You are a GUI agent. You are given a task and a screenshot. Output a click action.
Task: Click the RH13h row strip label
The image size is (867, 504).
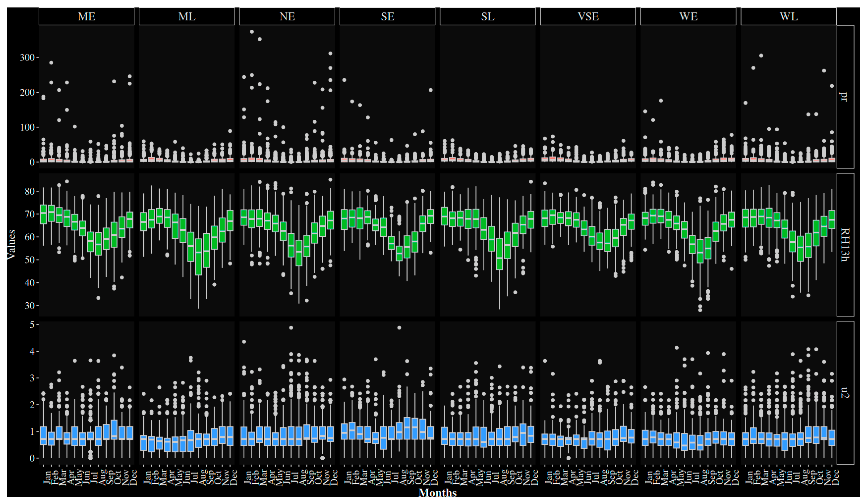(845, 245)
